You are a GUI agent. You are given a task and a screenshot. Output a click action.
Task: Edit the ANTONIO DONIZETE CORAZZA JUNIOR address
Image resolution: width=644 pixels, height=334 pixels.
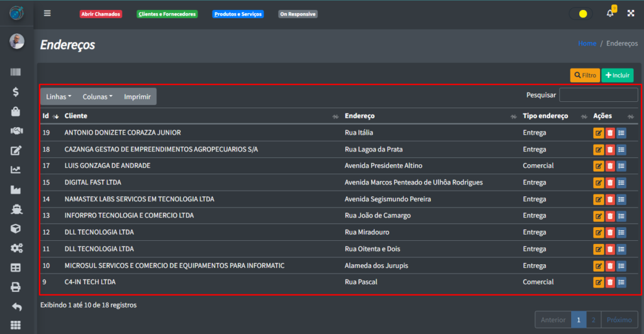(x=598, y=133)
